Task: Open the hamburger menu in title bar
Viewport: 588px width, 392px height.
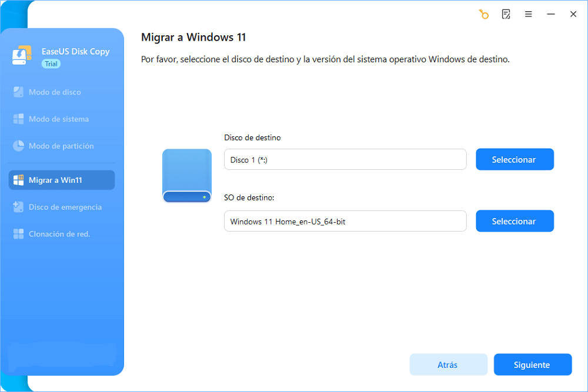Action: pyautogui.click(x=529, y=14)
